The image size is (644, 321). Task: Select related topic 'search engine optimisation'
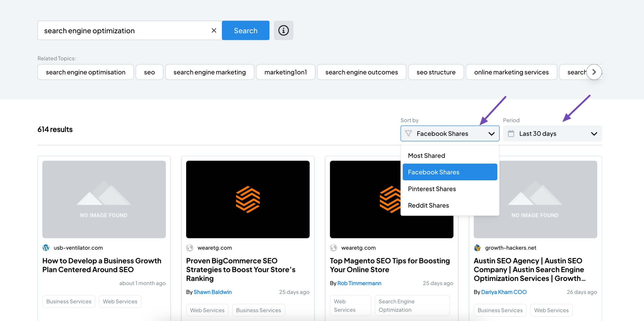click(x=86, y=72)
